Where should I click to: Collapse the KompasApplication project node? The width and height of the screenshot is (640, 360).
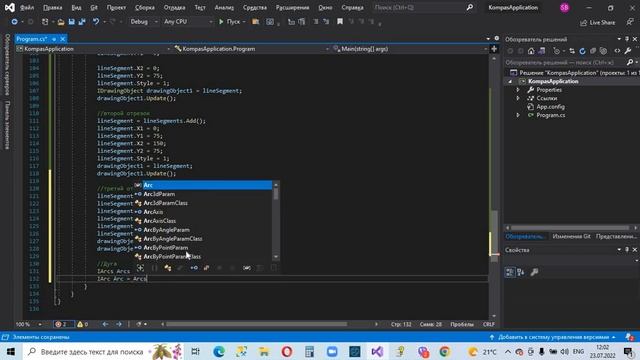pyautogui.click(x=510, y=82)
